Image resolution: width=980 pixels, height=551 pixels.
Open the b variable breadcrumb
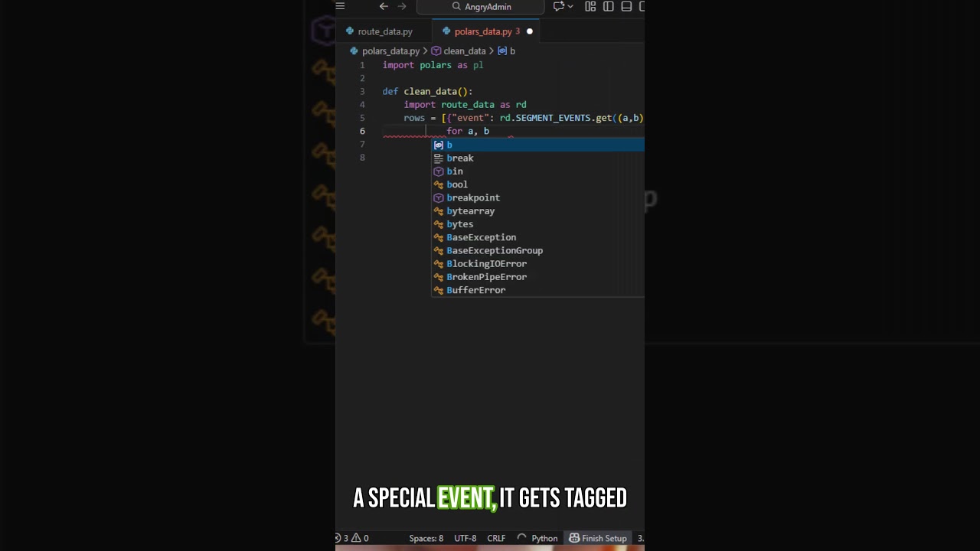(x=507, y=51)
